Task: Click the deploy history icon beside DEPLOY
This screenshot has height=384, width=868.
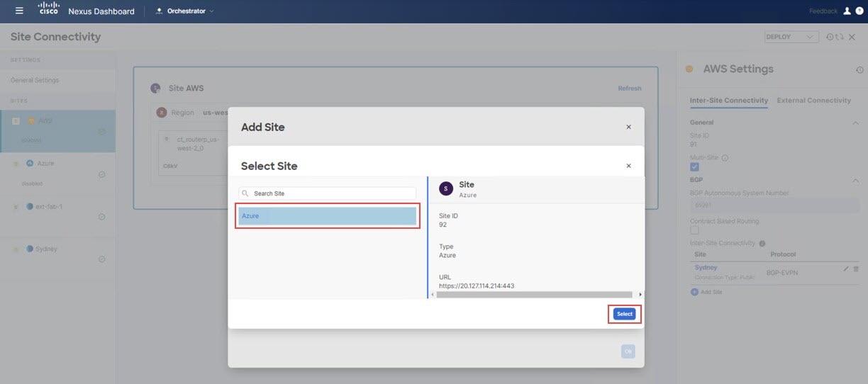Action: (830, 37)
